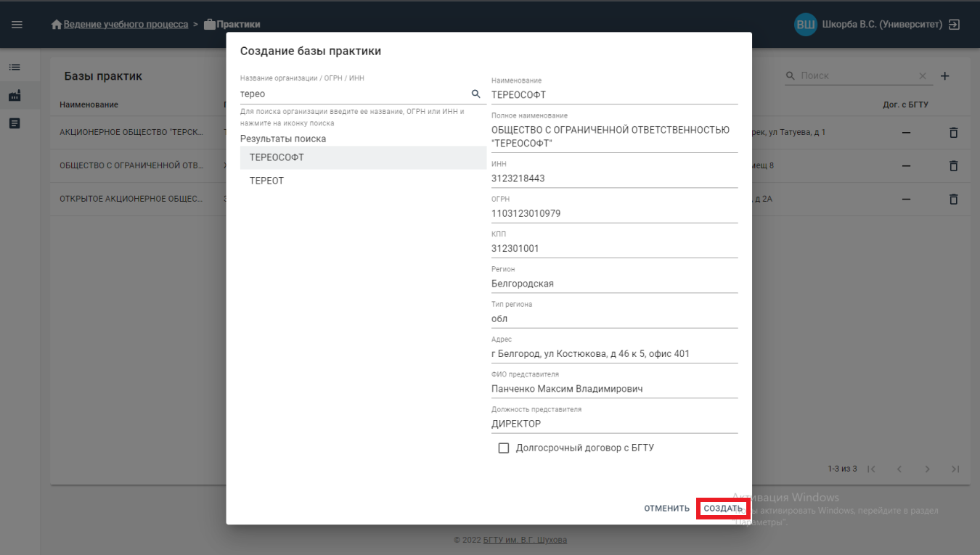Select ТЕРЕОСОФТ search result

[363, 157]
